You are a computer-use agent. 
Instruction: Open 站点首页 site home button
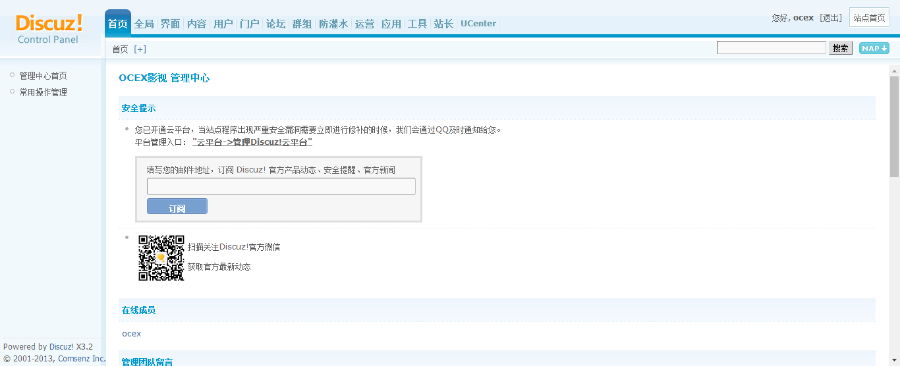point(869,18)
